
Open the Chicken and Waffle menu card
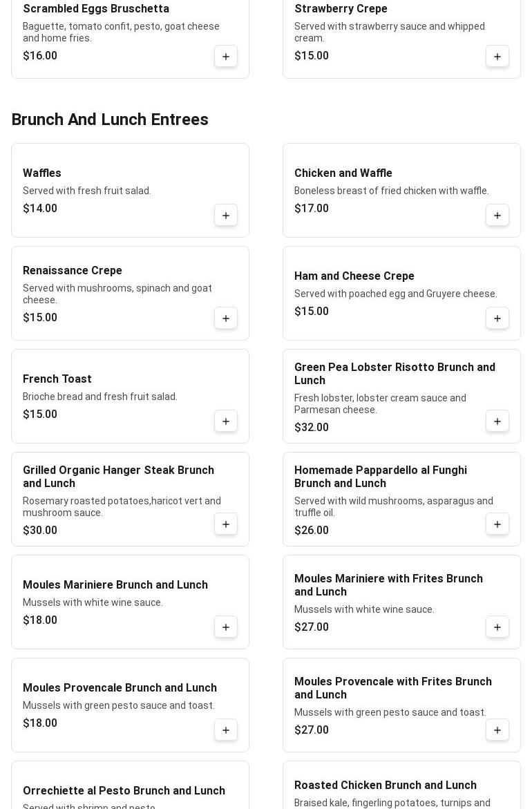[401, 191]
